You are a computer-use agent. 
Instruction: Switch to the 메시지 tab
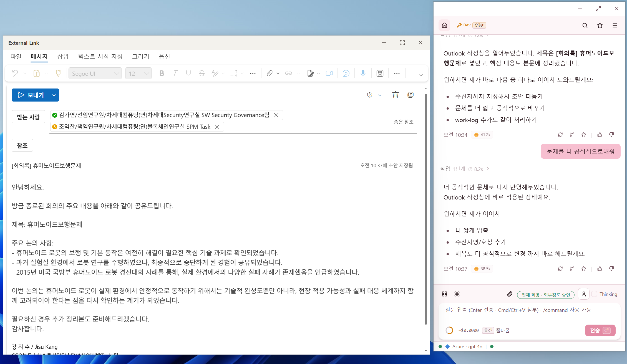click(x=39, y=57)
